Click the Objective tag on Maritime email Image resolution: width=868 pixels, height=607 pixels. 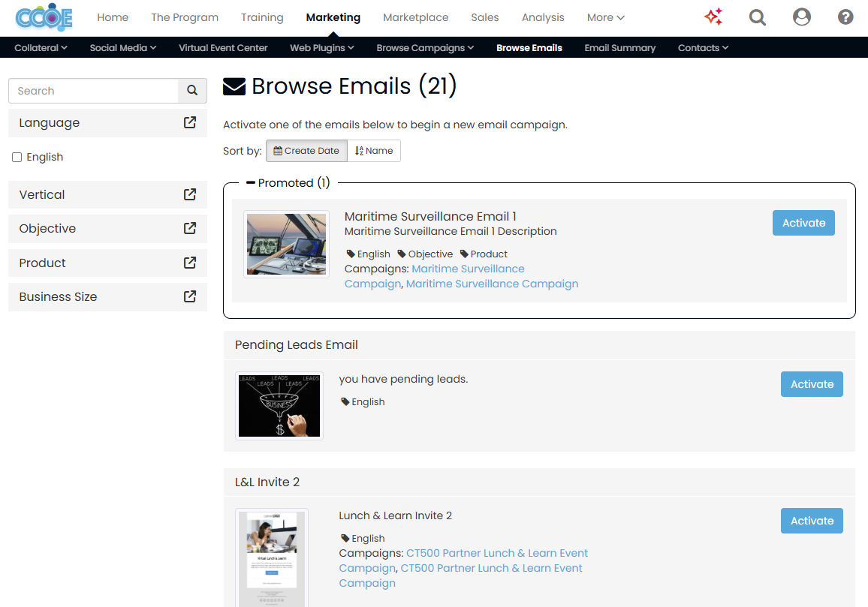tap(425, 254)
